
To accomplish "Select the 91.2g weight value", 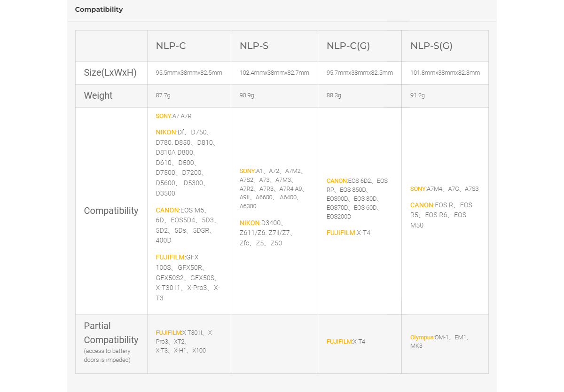I will 417,95.
